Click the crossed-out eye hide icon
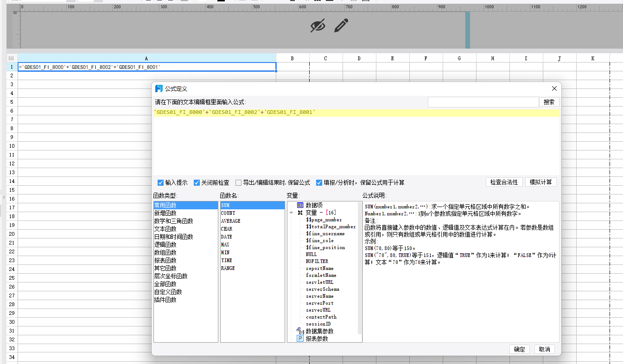The height and width of the screenshot is (364, 623). pyautogui.click(x=318, y=26)
